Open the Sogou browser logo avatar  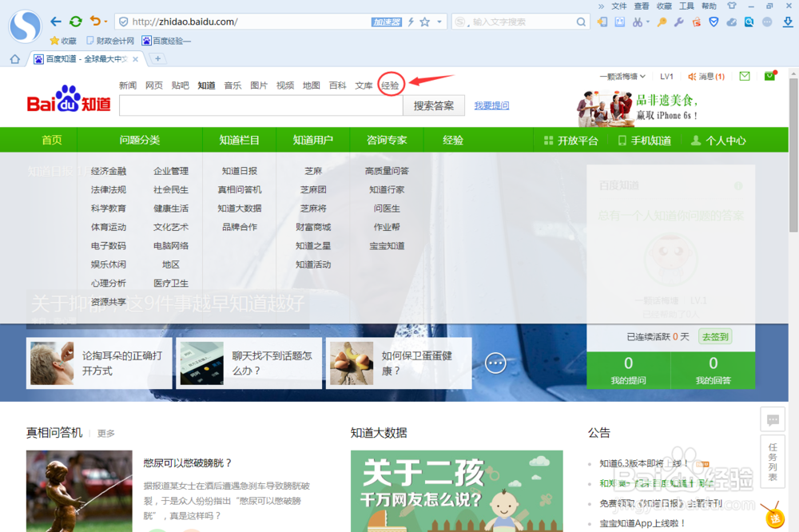tap(25, 26)
